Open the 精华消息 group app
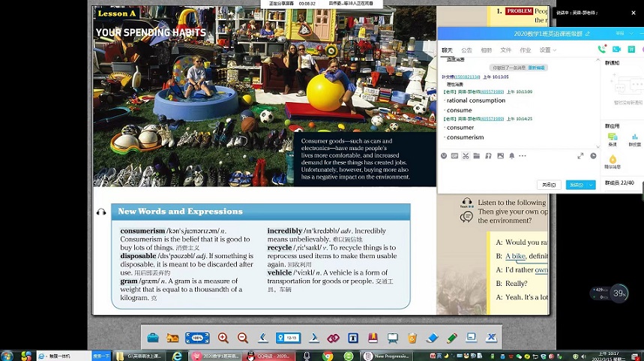This screenshot has width=644, height=361. 613,161
